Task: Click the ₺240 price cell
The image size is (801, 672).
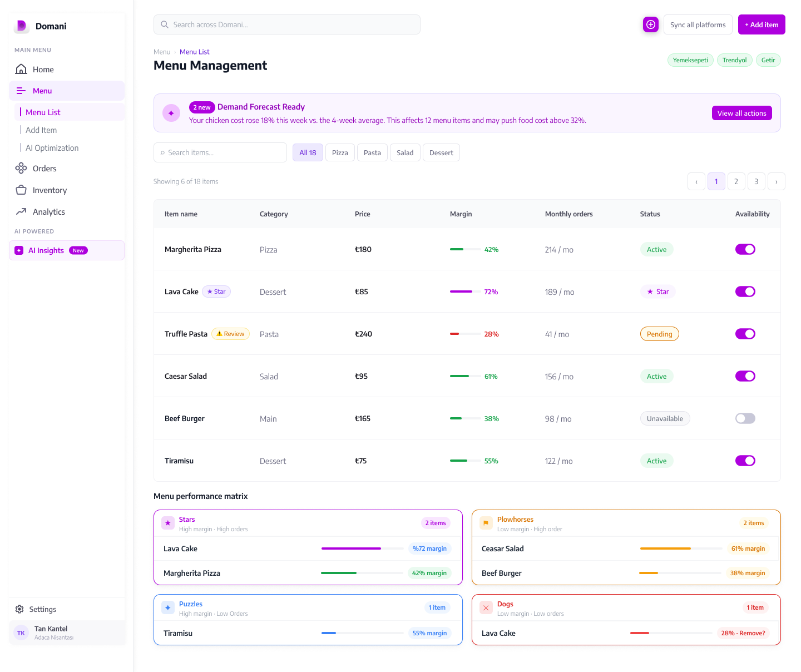Action: click(x=363, y=334)
